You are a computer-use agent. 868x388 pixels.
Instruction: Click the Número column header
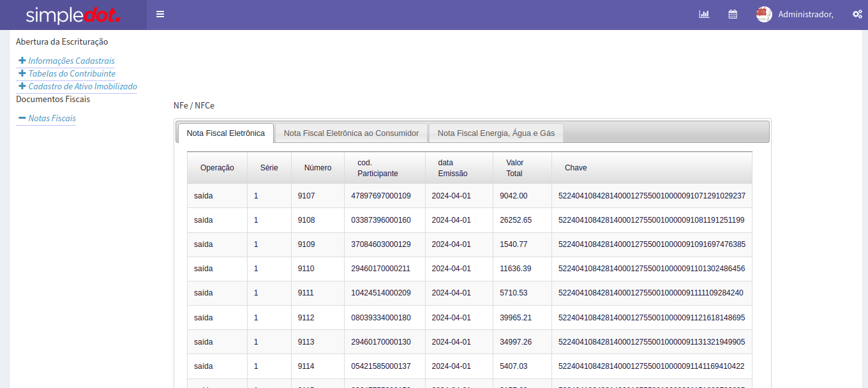click(x=317, y=168)
